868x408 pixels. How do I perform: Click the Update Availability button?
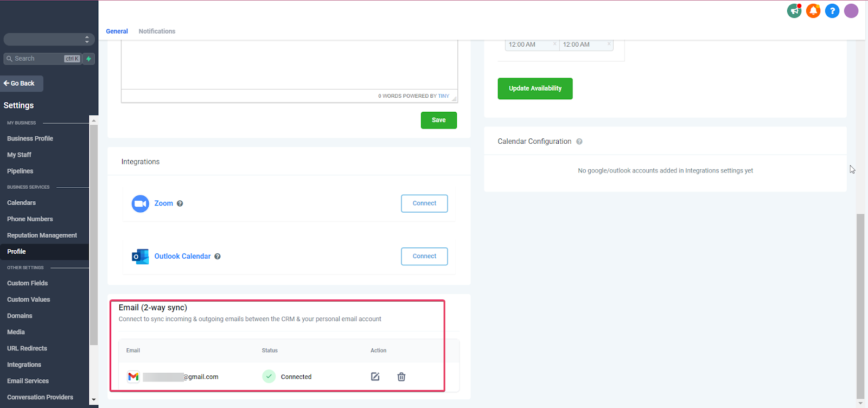click(x=535, y=88)
